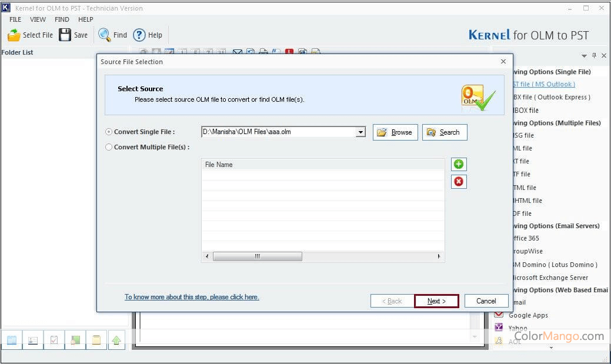This screenshot has width=611, height=364.
Task: Click the green add file button
Action: point(459,165)
